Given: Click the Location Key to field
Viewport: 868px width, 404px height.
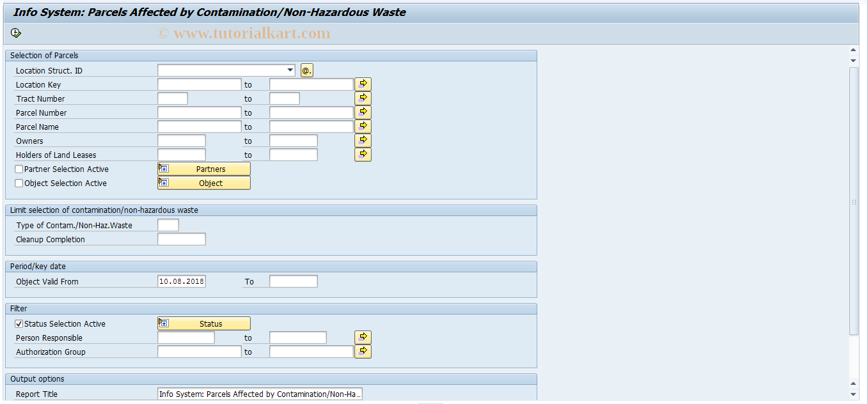Looking at the screenshot, I should (312, 84).
